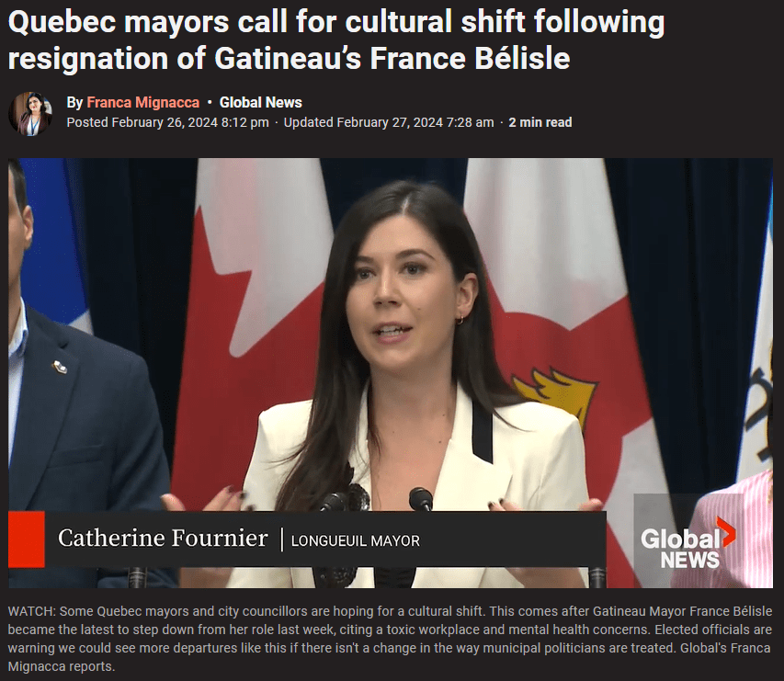Screen dimensions: 784x681
Task: Click the Global News logo watermark
Action: coord(687,543)
